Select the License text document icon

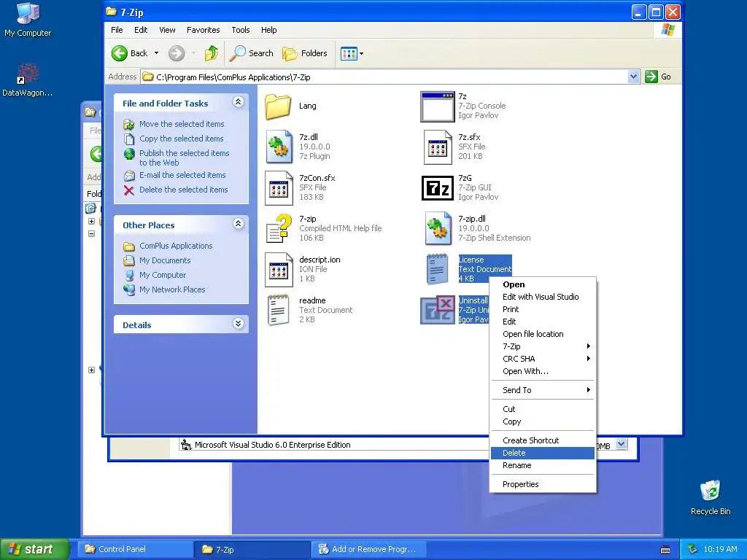(438, 270)
